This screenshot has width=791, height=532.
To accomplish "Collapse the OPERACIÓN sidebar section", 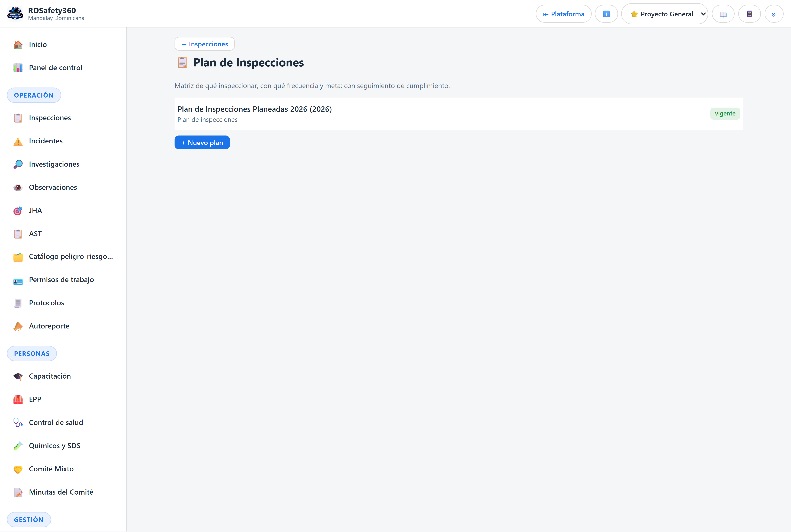I will click(34, 95).
